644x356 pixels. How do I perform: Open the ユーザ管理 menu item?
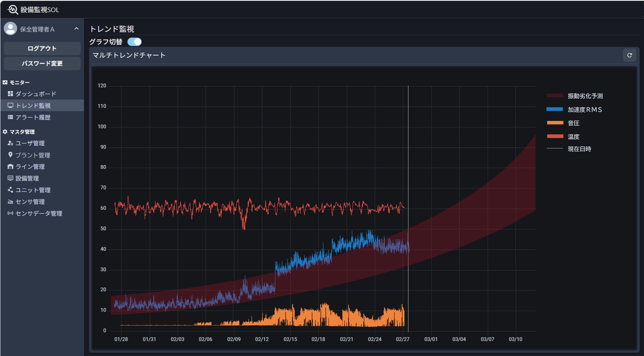pos(30,143)
